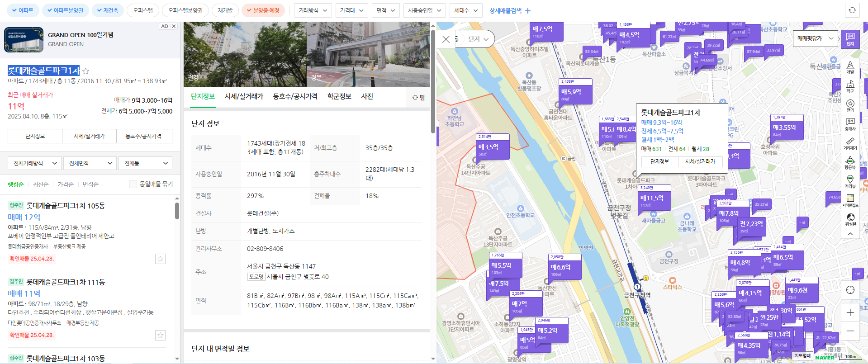The height and width of the screenshot is (364, 868).
Task: Open the 매6.6억 map price marker
Action: click(565, 267)
